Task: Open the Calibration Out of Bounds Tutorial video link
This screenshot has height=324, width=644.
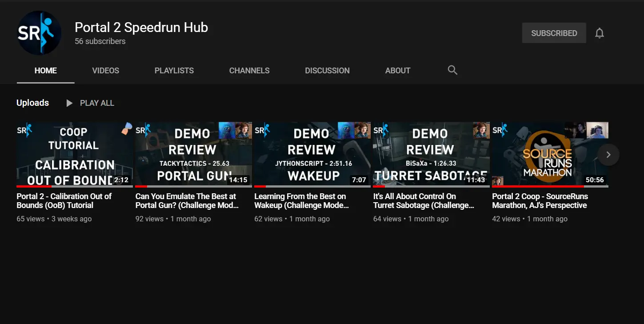Action: point(64,200)
